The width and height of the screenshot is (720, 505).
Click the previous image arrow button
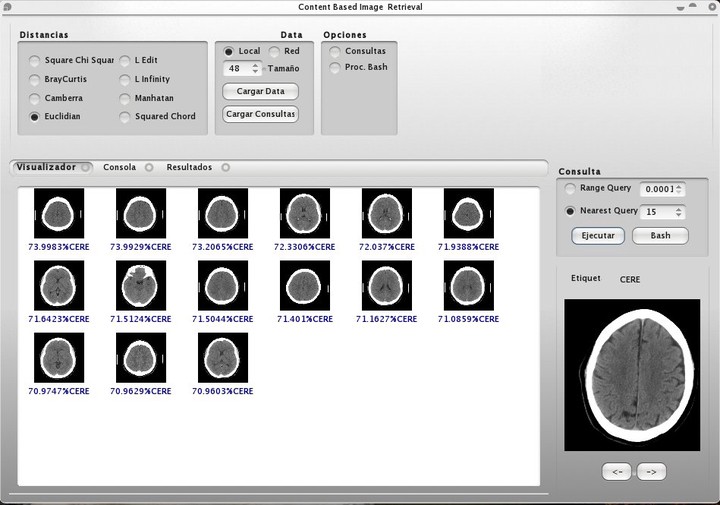pyautogui.click(x=617, y=472)
